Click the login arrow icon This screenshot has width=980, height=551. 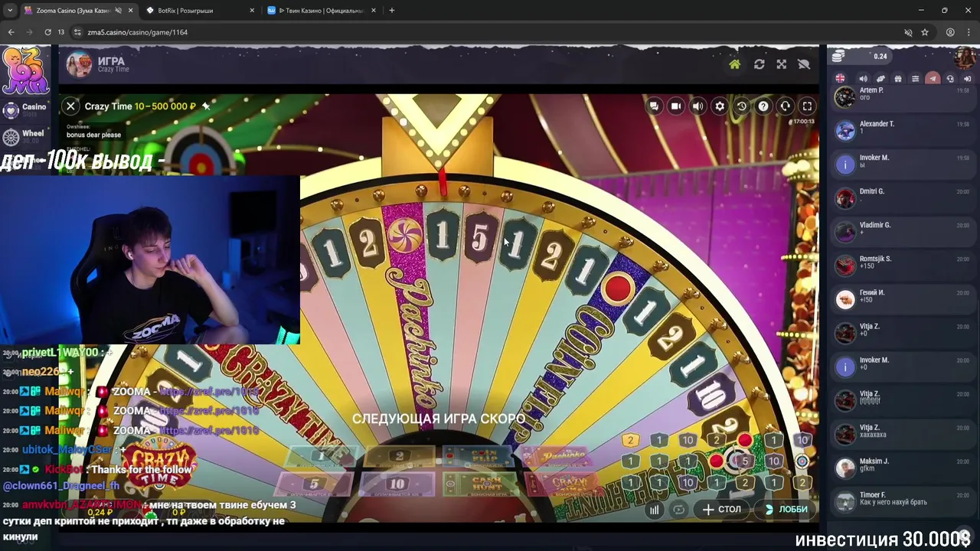pos(967,79)
